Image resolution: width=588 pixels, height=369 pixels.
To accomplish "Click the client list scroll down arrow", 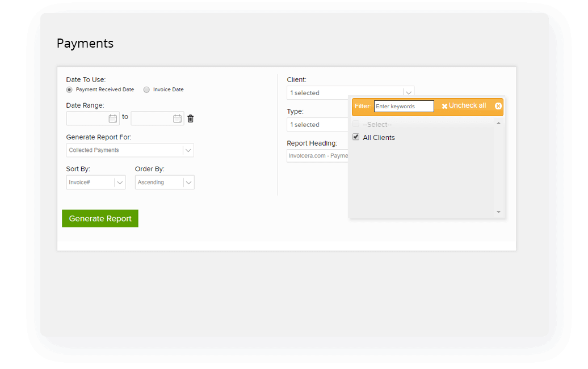I will click(x=498, y=212).
